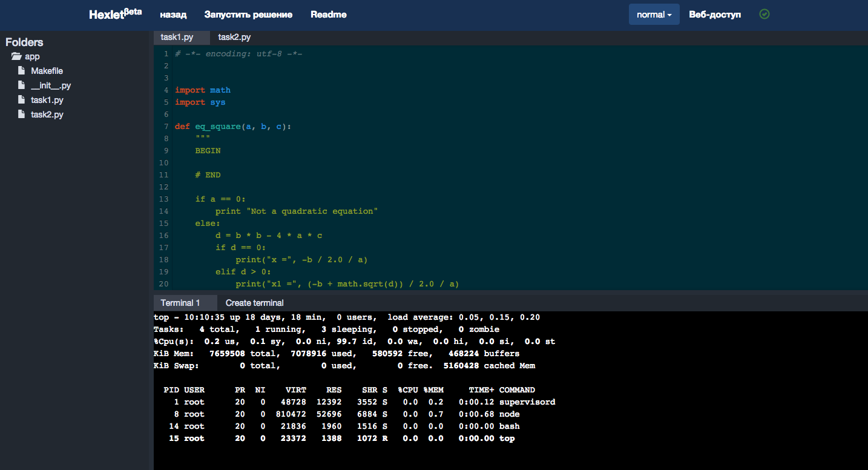Click the __init__.py file icon
The width and height of the screenshot is (868, 470).
pos(21,85)
